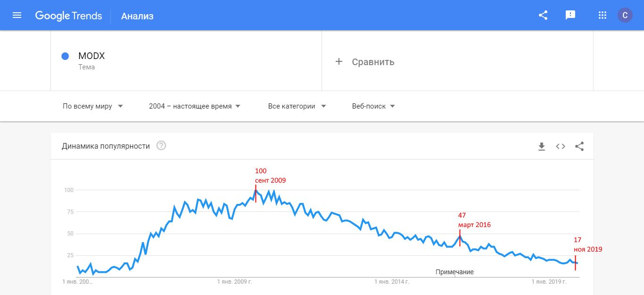Click the chart peak at сент 2009
This screenshot has height=295, width=644.
click(256, 190)
